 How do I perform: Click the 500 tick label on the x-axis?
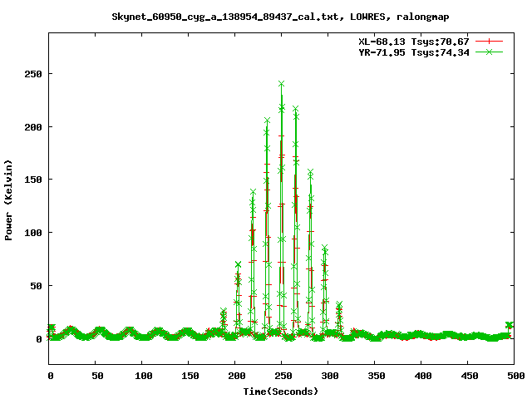514,377
